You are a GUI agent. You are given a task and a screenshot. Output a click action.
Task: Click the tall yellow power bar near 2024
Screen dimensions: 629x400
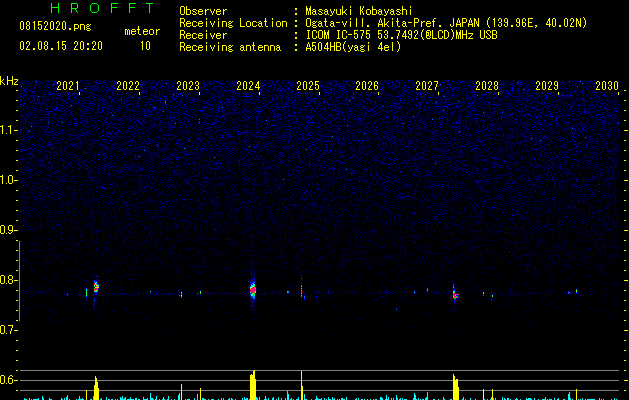(253, 385)
